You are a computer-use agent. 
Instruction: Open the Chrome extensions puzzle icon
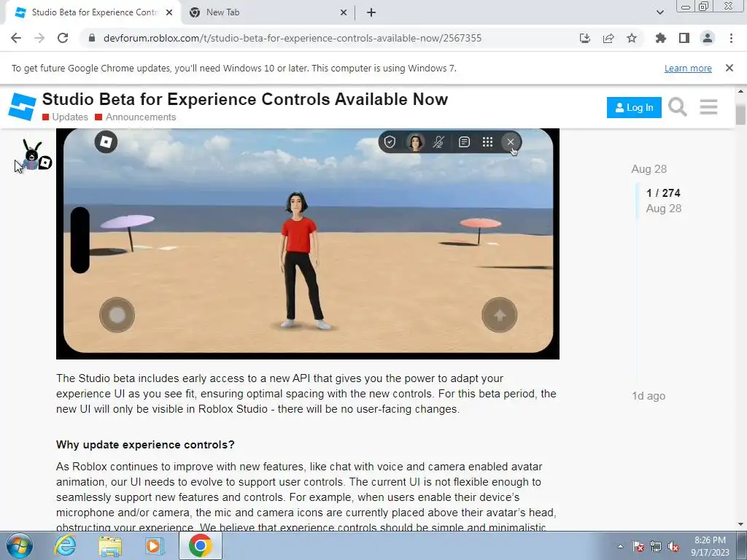tap(660, 38)
